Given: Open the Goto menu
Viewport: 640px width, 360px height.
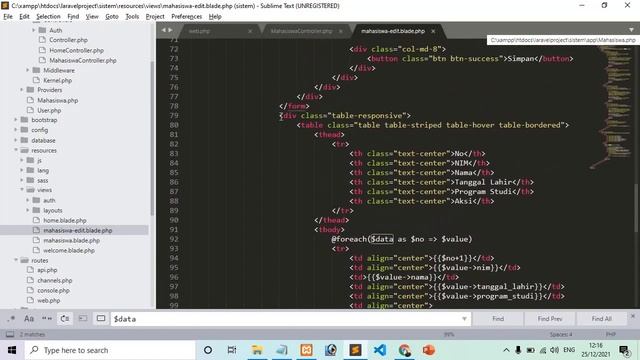Looking at the screenshot, I should click(111, 16).
